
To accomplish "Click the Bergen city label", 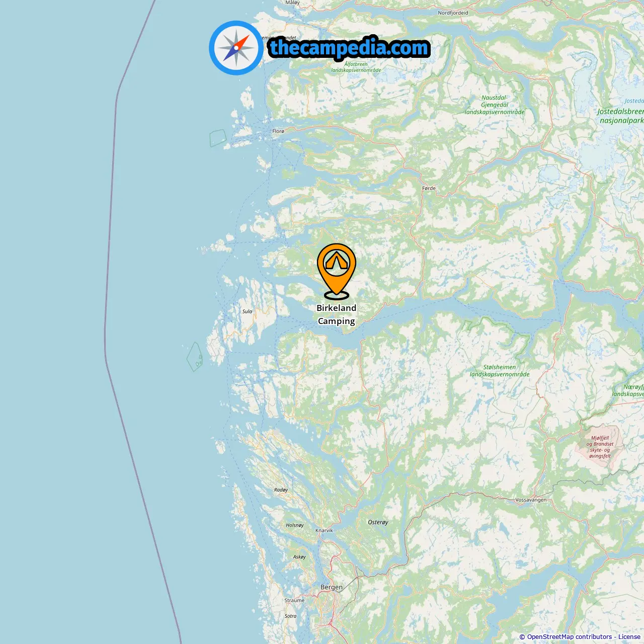I will 332,587.
